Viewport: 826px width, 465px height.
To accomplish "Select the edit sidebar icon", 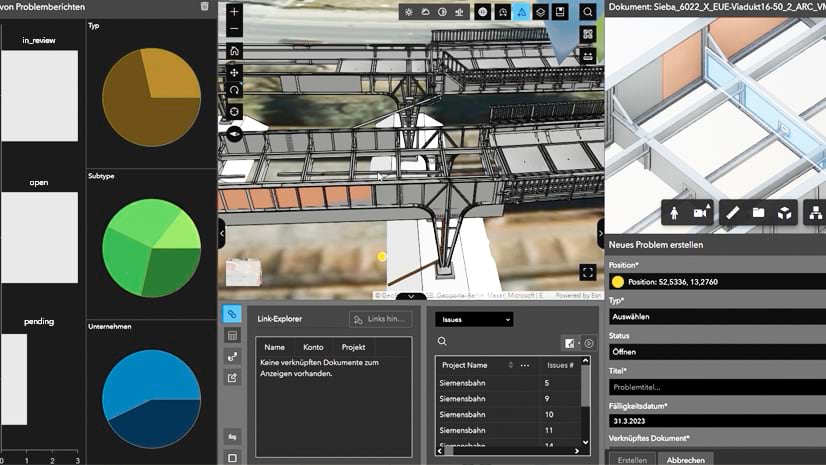I will [x=232, y=378].
